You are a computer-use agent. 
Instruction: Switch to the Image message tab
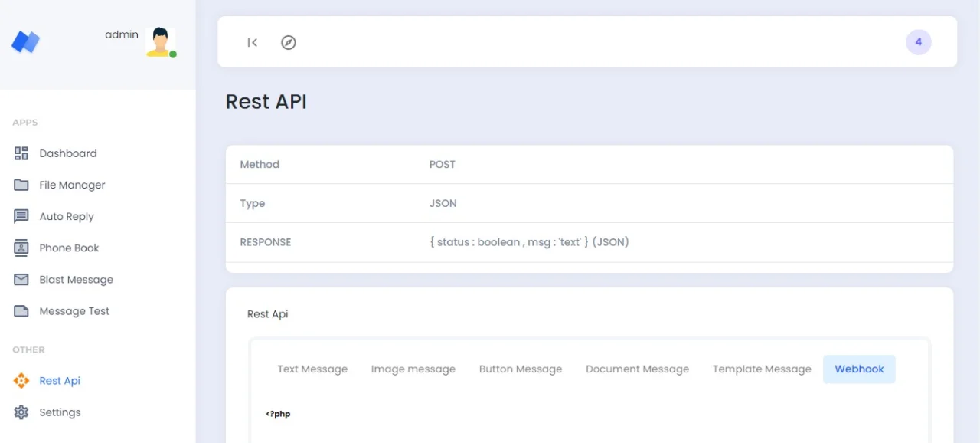[x=413, y=369]
